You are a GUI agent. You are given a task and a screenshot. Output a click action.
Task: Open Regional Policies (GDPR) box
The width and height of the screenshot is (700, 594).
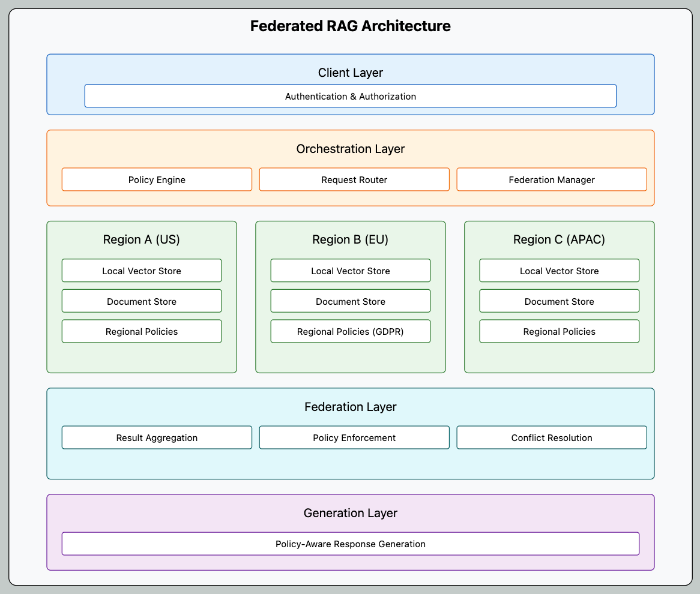[351, 331]
